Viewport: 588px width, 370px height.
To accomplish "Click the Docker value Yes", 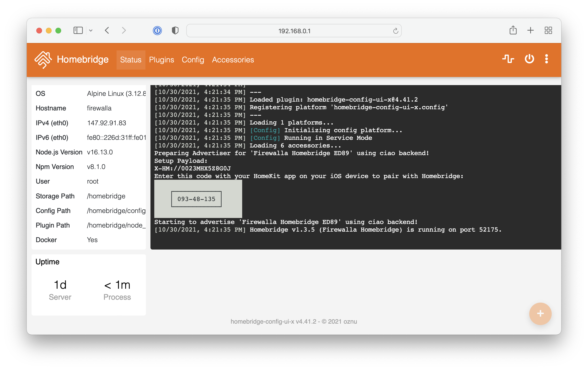I will pyautogui.click(x=92, y=240).
